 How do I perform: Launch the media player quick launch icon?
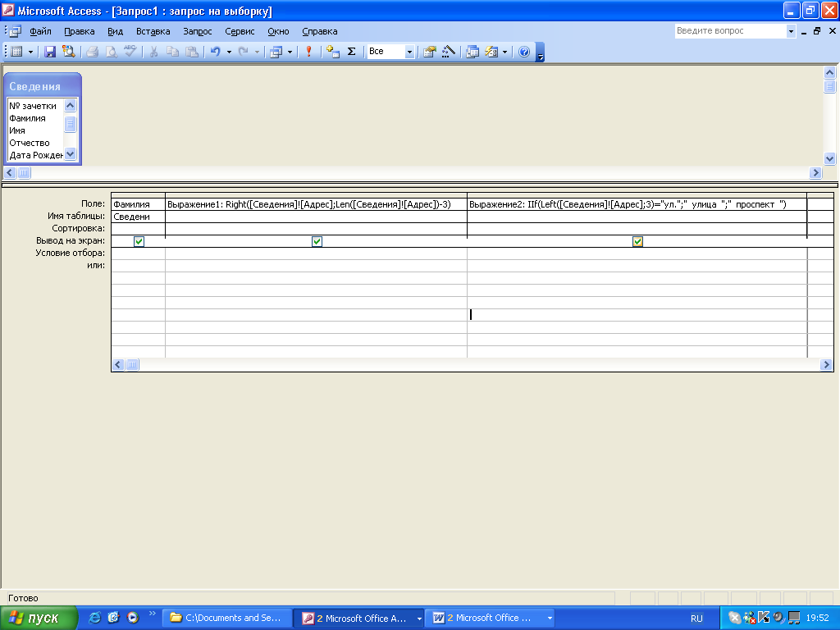pos(133,618)
